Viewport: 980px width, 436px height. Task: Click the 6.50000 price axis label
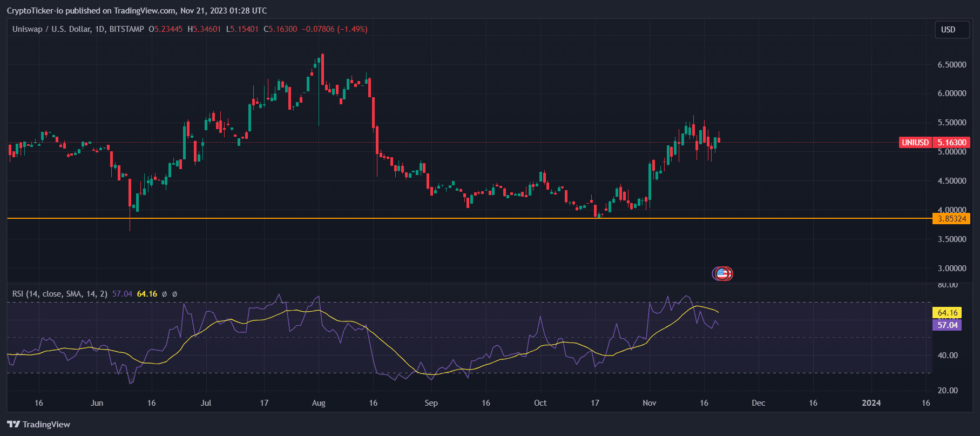[x=951, y=65]
